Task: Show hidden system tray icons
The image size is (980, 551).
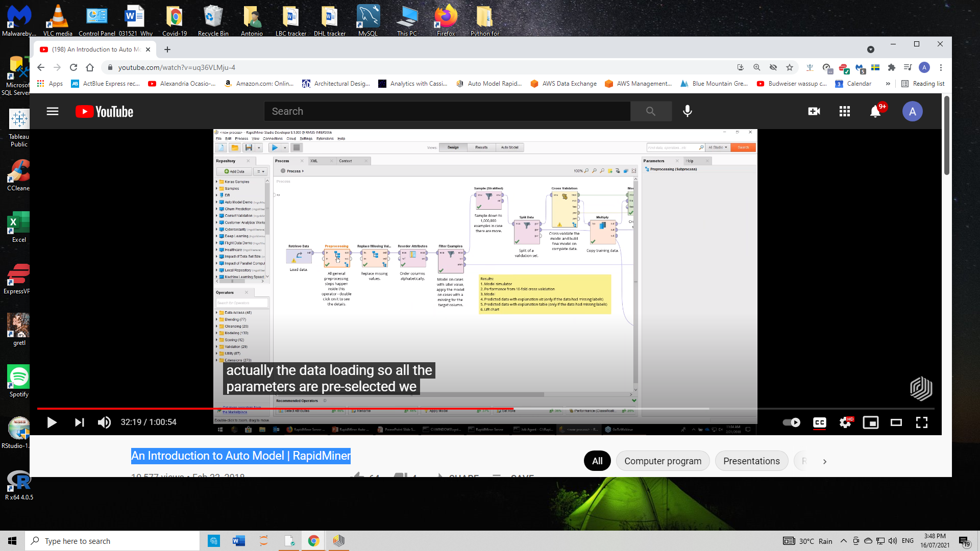Action: click(843, 541)
